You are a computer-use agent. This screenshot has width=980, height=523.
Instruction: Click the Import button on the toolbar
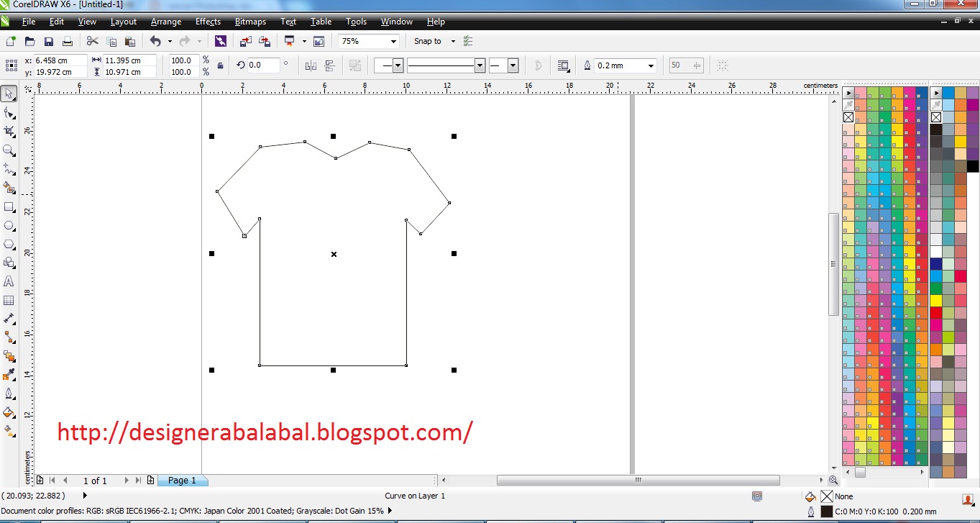245,41
